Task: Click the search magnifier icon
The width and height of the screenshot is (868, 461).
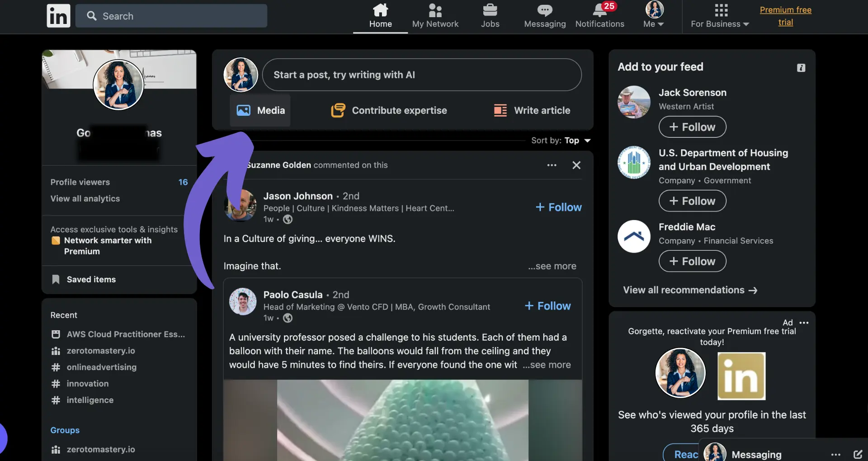Action: 92,16
